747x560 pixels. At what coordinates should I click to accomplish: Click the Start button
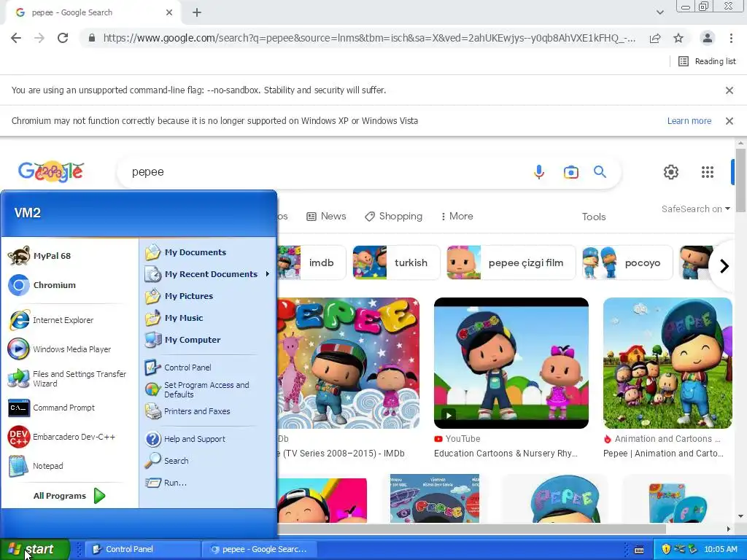pos(34,549)
